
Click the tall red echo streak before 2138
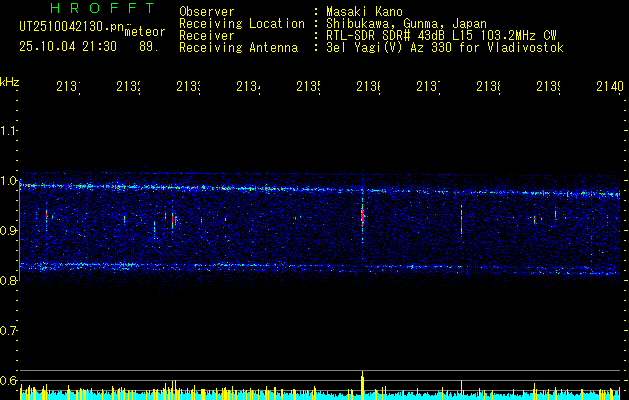coord(461,223)
